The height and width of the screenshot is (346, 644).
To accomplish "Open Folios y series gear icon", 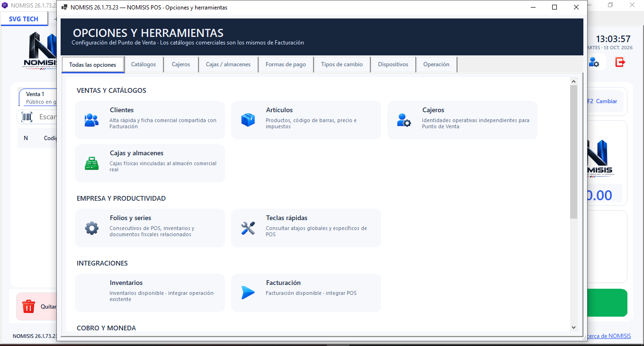I will pyautogui.click(x=91, y=228).
